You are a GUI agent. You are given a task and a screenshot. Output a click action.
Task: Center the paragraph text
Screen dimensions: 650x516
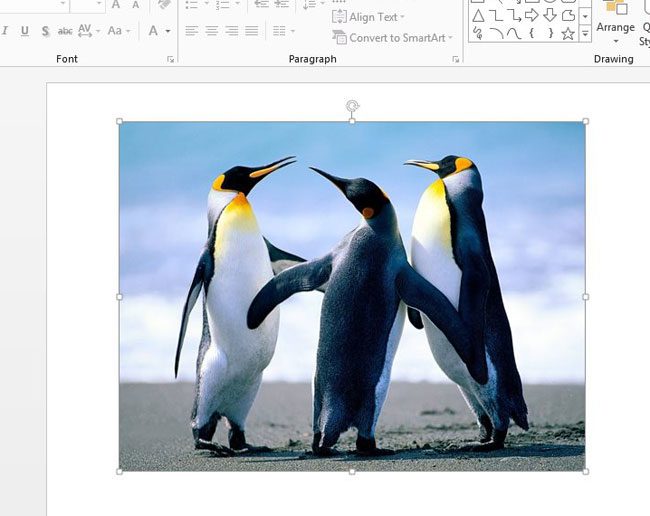pos(212,31)
